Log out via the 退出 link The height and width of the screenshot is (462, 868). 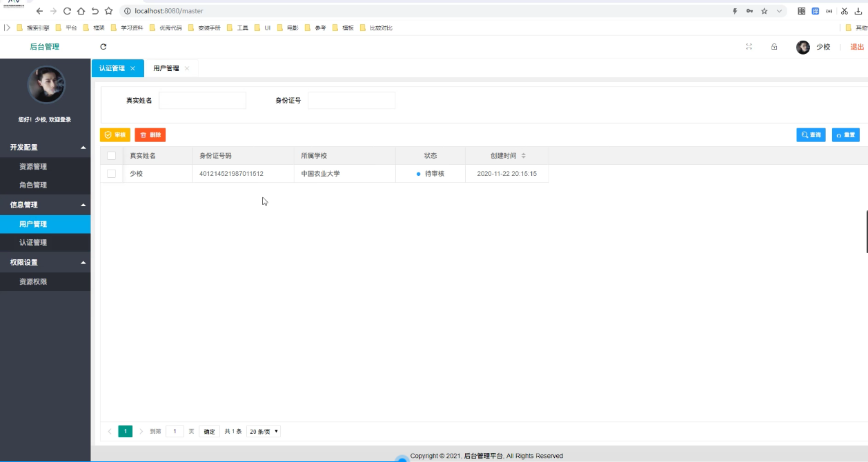pyautogui.click(x=856, y=47)
